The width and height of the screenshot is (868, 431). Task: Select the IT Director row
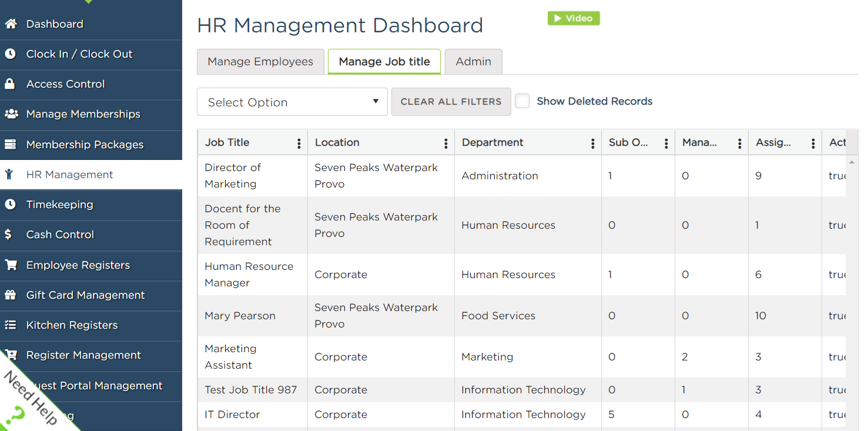[x=521, y=415]
